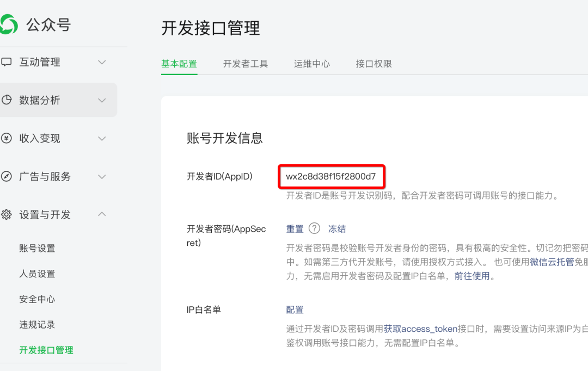This screenshot has height=371, width=588.
Task: Click the IP白名单 label
Action: coord(204,310)
